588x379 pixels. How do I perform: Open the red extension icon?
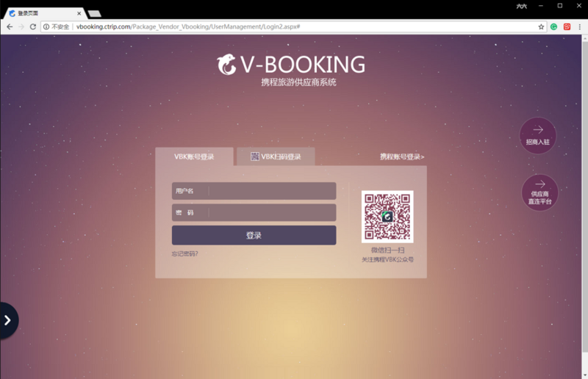(x=567, y=26)
